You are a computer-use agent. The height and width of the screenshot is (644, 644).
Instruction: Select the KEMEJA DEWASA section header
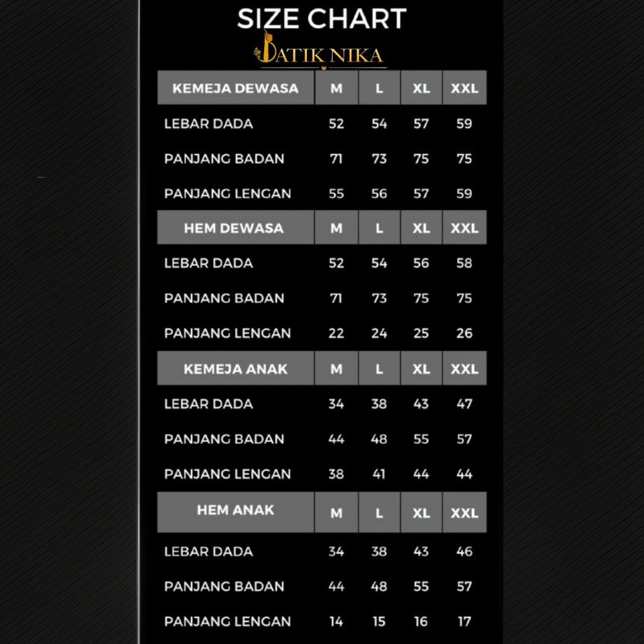pyautogui.click(x=235, y=88)
